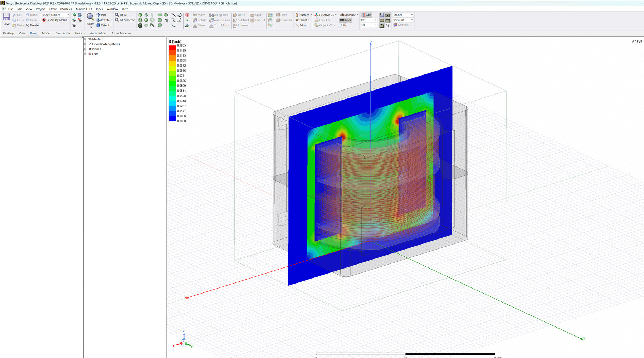Image resolution: width=644 pixels, height=358 pixels.
Task: Expand the Coordinate Systems tree node
Action: [x=85, y=44]
